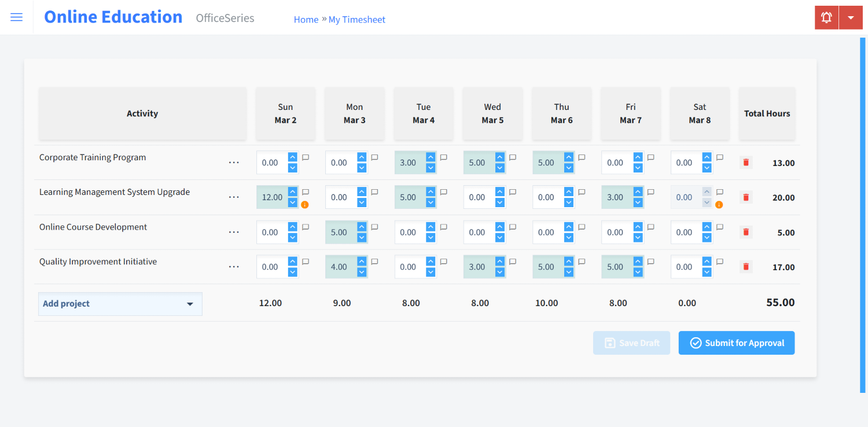Open comment bubble on Corporate Training Tuesday entry

point(443,157)
